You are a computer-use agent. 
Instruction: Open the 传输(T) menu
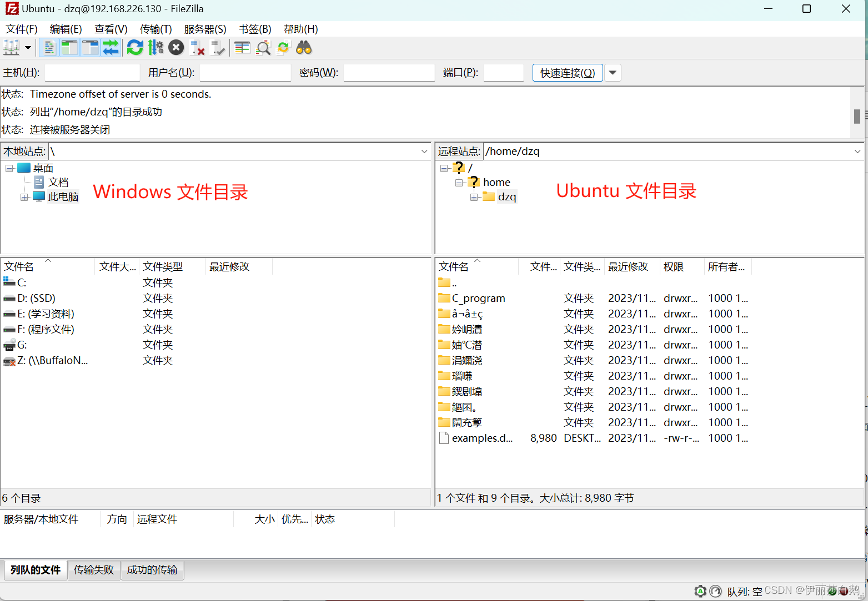coord(156,29)
